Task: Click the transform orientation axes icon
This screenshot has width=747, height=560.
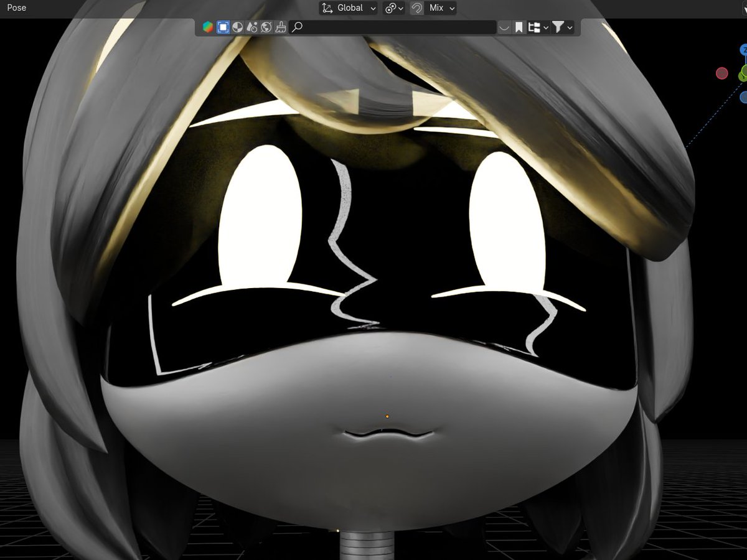Action: click(327, 8)
